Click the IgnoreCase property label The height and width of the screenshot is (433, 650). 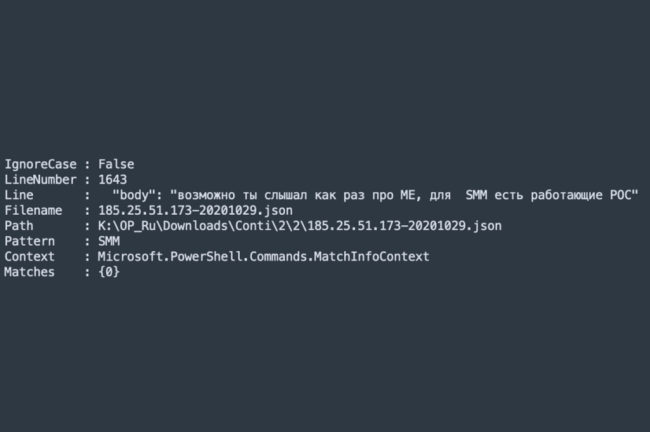[41, 164]
